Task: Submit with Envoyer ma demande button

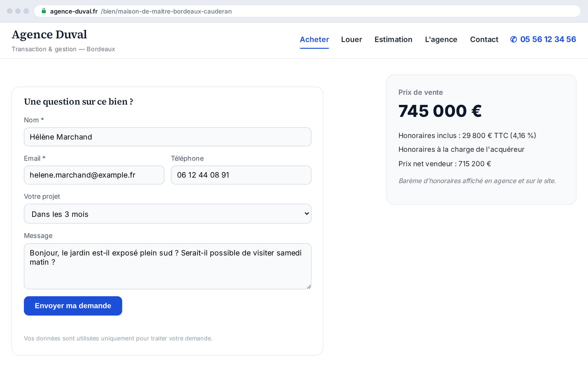Action: click(73, 306)
